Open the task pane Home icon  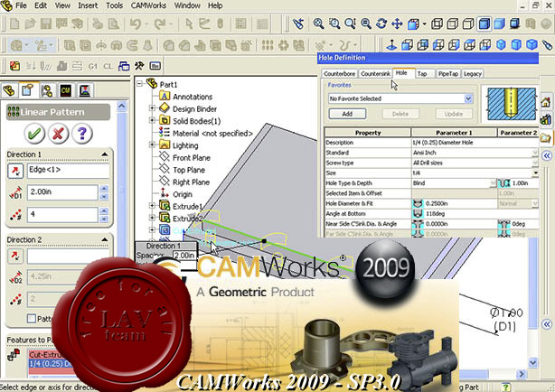(546, 103)
